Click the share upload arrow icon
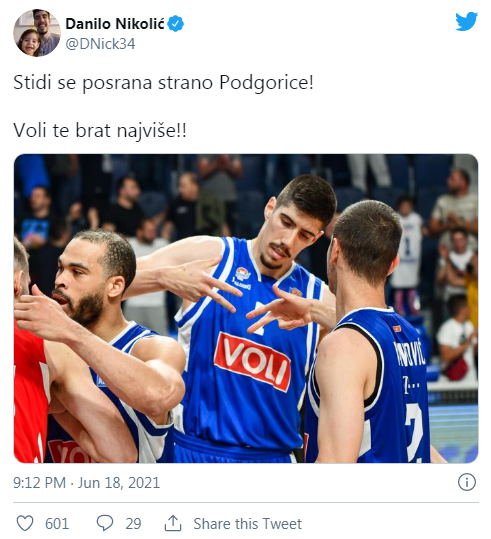Image resolution: width=491 pixels, height=539 pixels. (x=173, y=523)
